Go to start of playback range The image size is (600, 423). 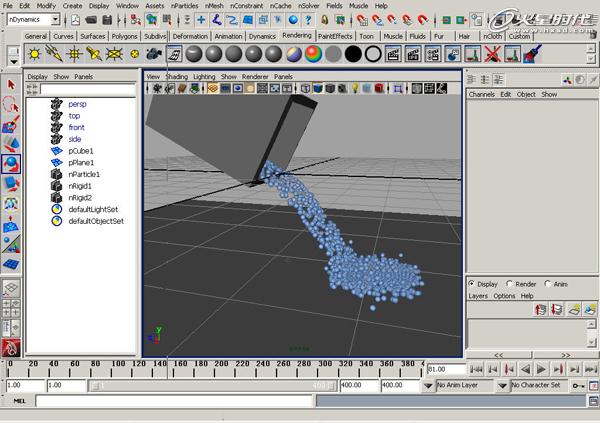(476, 369)
